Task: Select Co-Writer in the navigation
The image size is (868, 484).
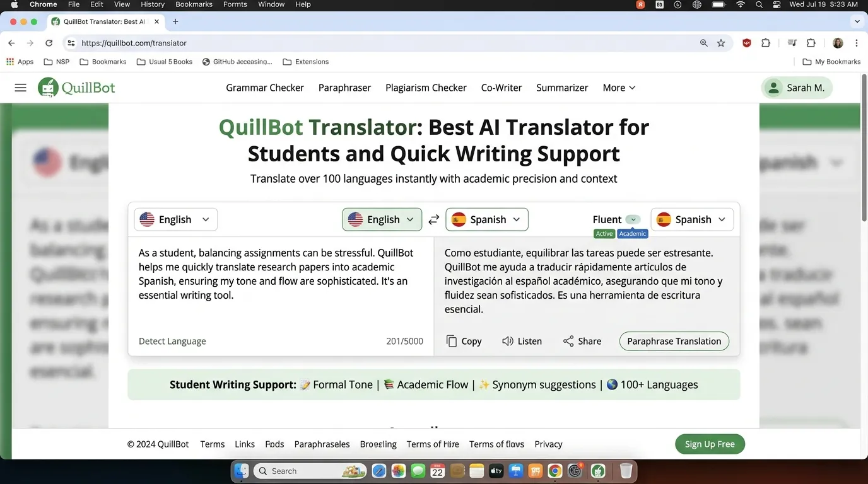Action: pyautogui.click(x=501, y=88)
